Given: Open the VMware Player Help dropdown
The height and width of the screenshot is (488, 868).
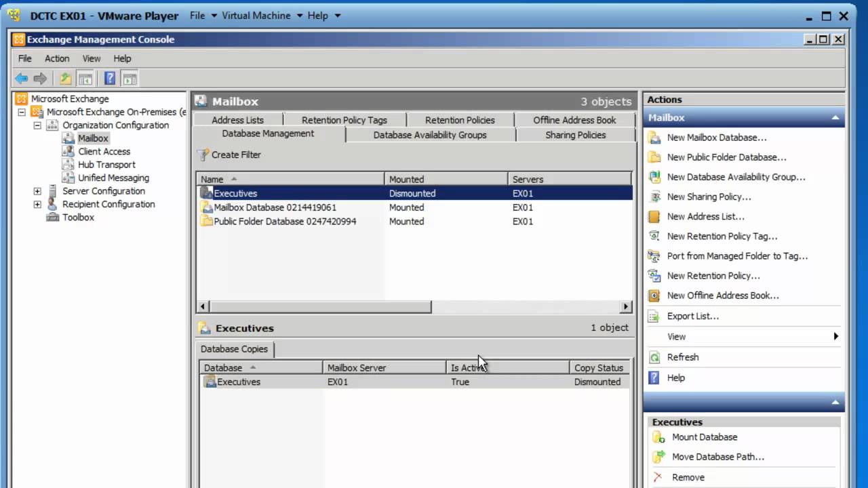Looking at the screenshot, I should click(x=323, y=16).
